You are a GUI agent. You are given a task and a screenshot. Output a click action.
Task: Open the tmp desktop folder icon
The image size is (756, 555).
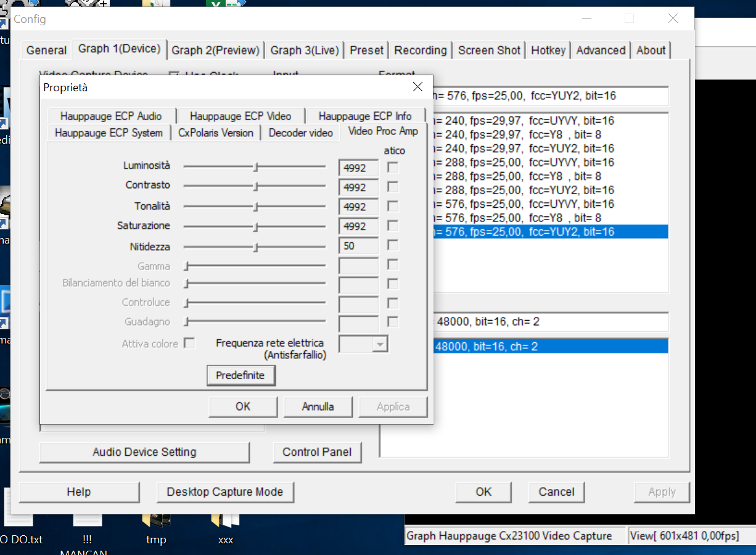click(156, 527)
